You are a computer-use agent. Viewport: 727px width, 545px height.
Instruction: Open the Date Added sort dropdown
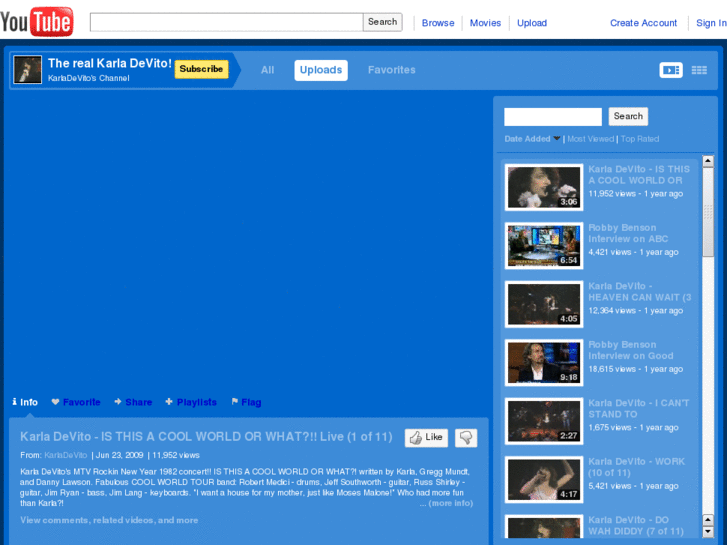click(532, 139)
